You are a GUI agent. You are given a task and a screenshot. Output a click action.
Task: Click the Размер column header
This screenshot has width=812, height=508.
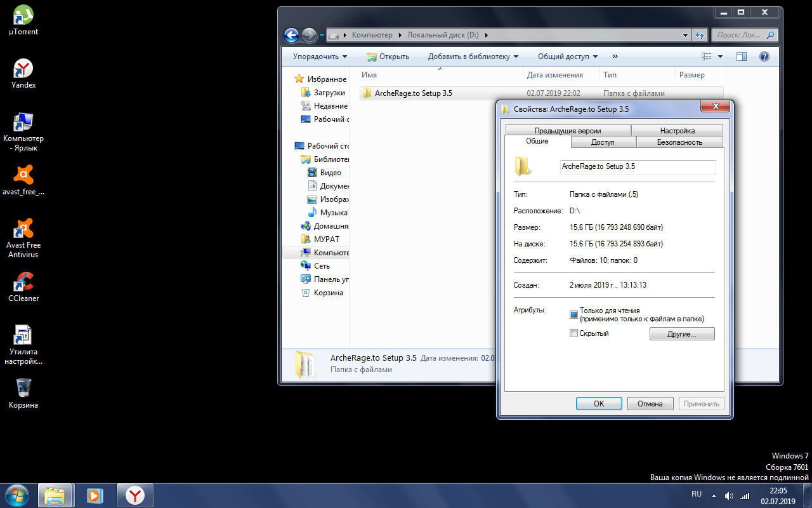click(699, 75)
